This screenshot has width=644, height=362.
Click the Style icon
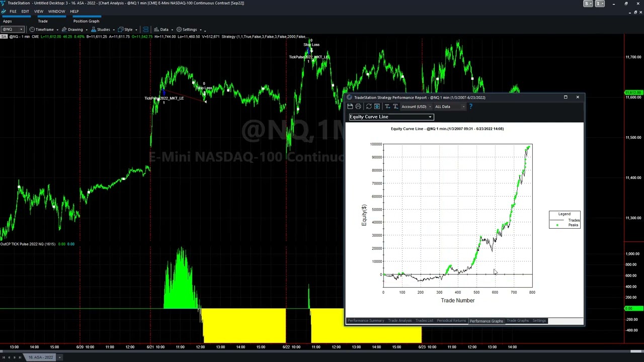click(121, 29)
